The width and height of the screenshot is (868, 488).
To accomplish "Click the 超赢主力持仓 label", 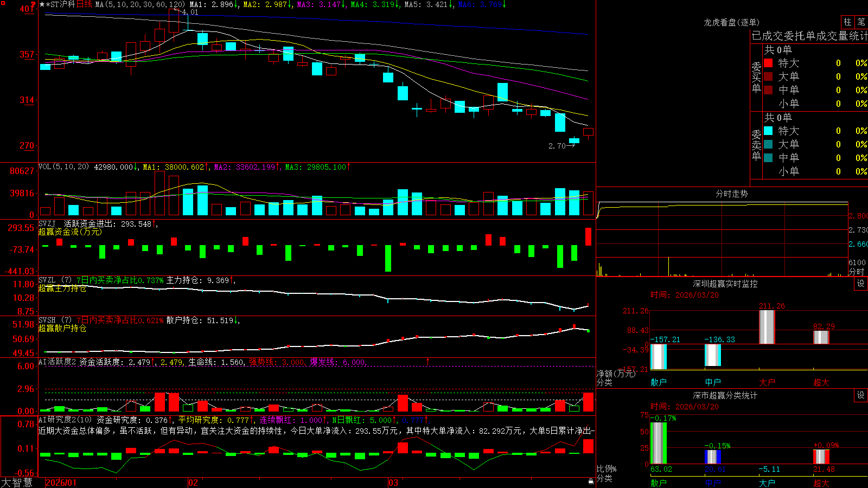I will [62, 288].
